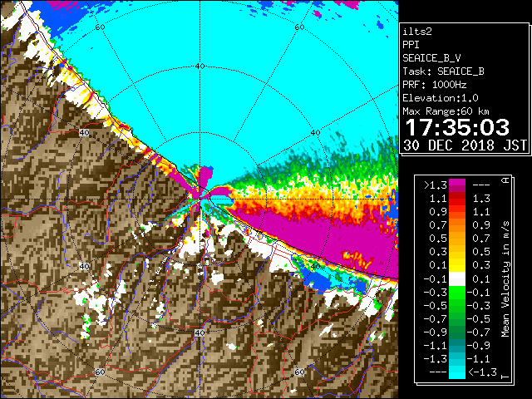Select the "PPI" scan type label

(411, 45)
